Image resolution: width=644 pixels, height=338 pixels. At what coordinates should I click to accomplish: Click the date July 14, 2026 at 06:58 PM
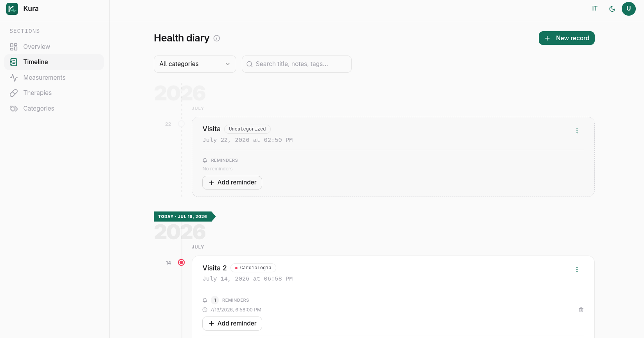pos(248,279)
